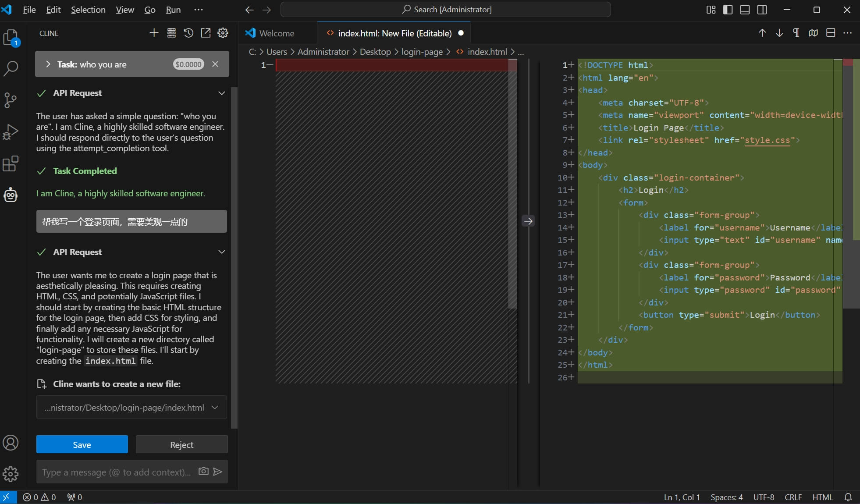Image resolution: width=860 pixels, height=504 pixels.
Task: Open the Selection menu
Action: point(88,10)
